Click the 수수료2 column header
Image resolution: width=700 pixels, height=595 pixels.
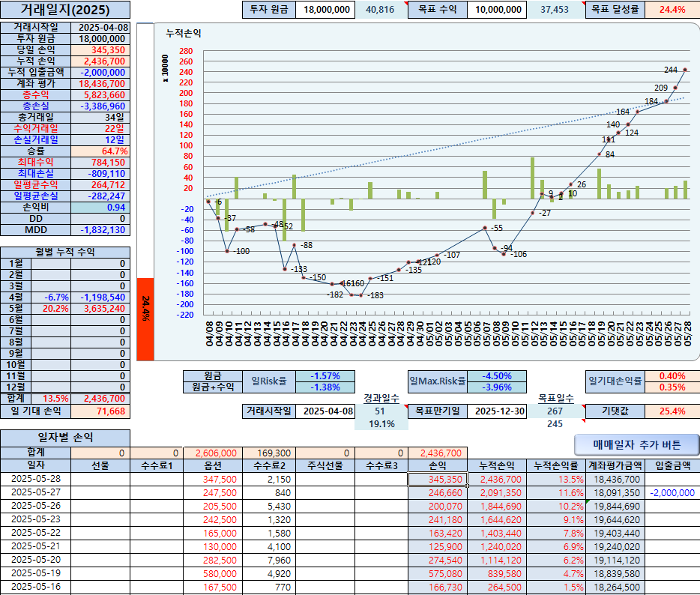pyautogui.click(x=269, y=465)
